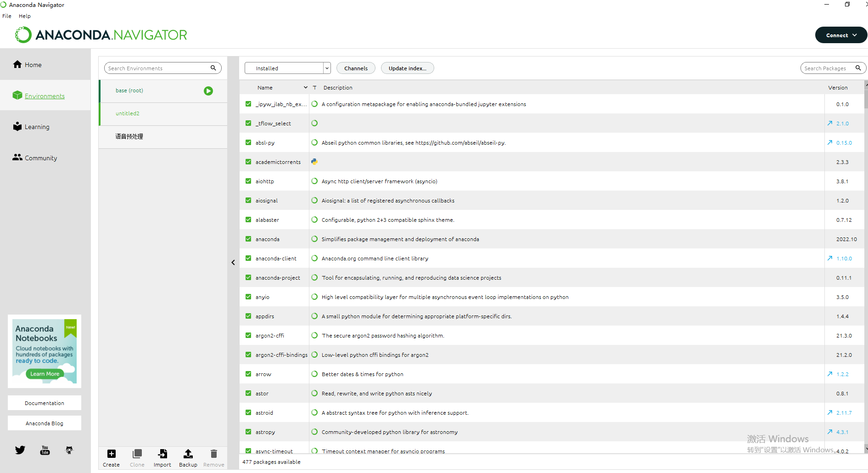The image size is (868, 473).
Task: Click the Community people icon
Action: pos(17,157)
